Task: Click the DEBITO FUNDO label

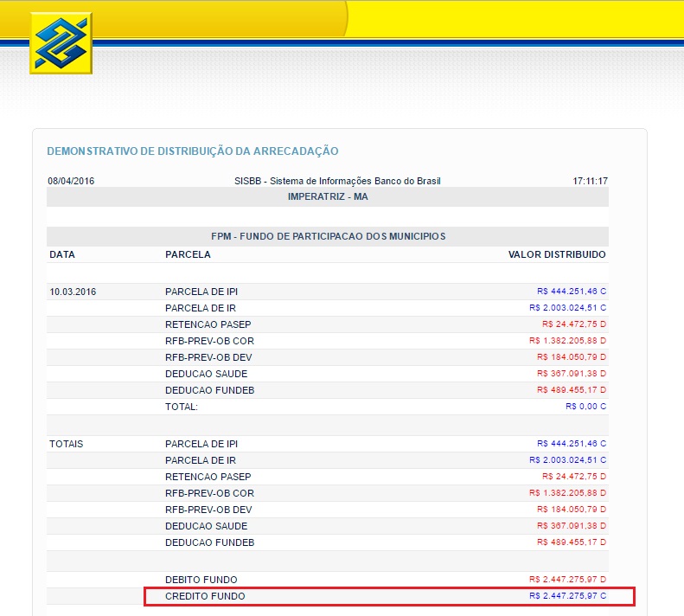Action: pos(201,580)
